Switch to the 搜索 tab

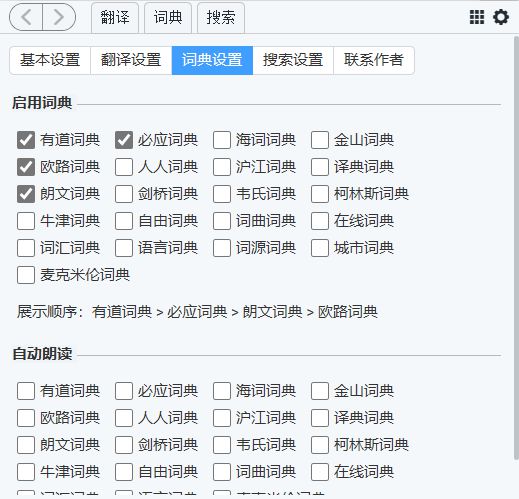tap(221, 18)
